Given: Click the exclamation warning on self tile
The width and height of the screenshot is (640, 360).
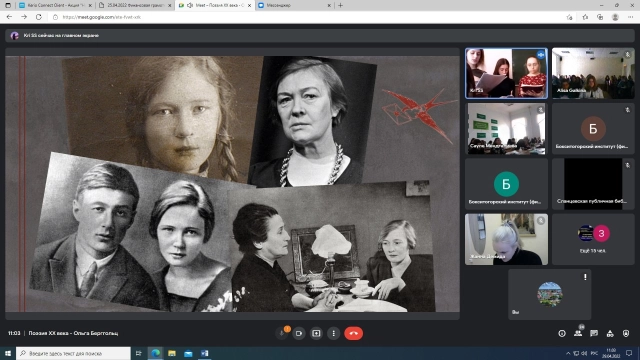Looking at the screenshot, I should click(x=585, y=277).
